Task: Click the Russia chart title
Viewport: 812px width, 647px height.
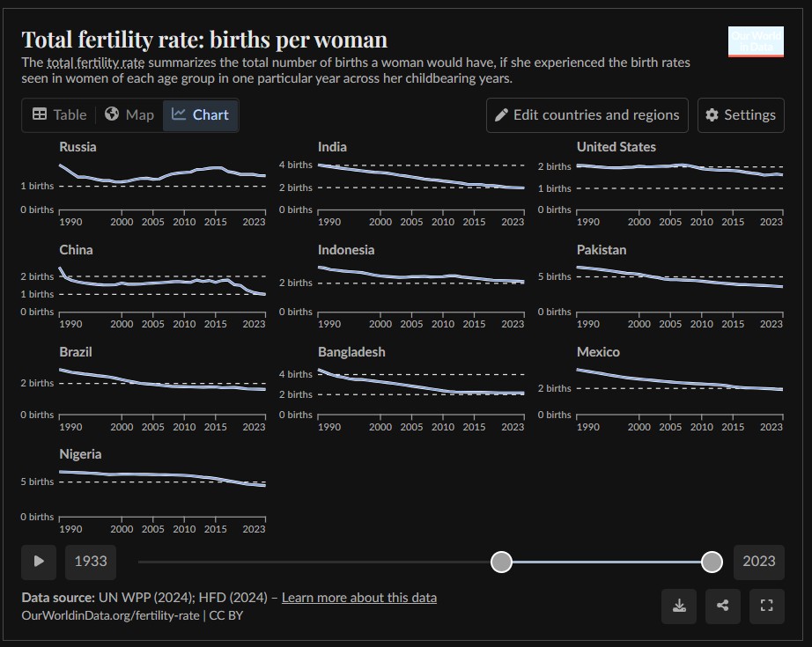Action: point(78,147)
